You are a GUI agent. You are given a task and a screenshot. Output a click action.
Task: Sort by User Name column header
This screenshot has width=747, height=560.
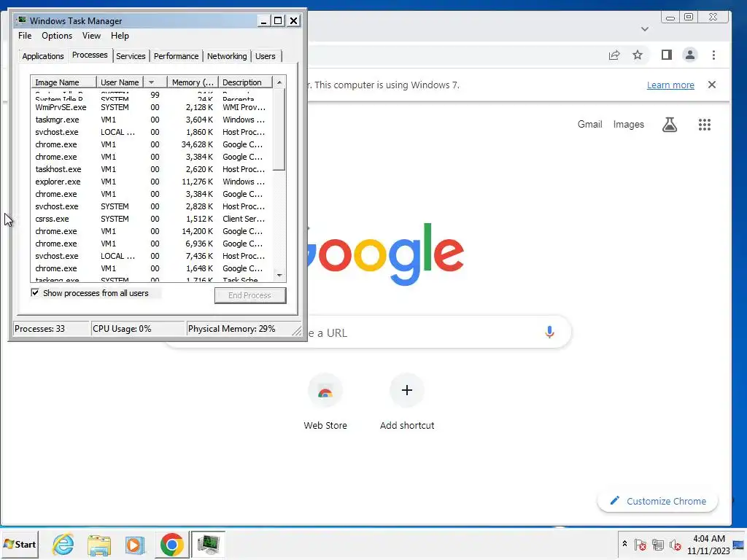[x=120, y=82]
